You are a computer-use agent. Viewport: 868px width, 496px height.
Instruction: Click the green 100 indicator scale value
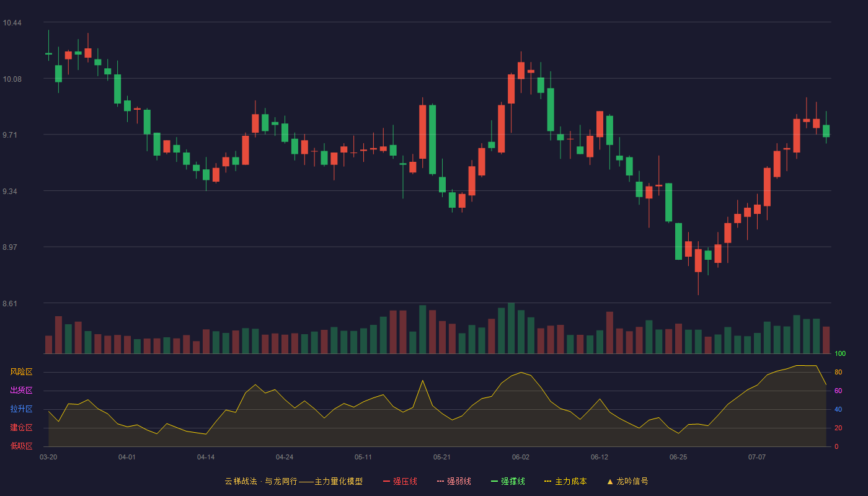point(840,354)
